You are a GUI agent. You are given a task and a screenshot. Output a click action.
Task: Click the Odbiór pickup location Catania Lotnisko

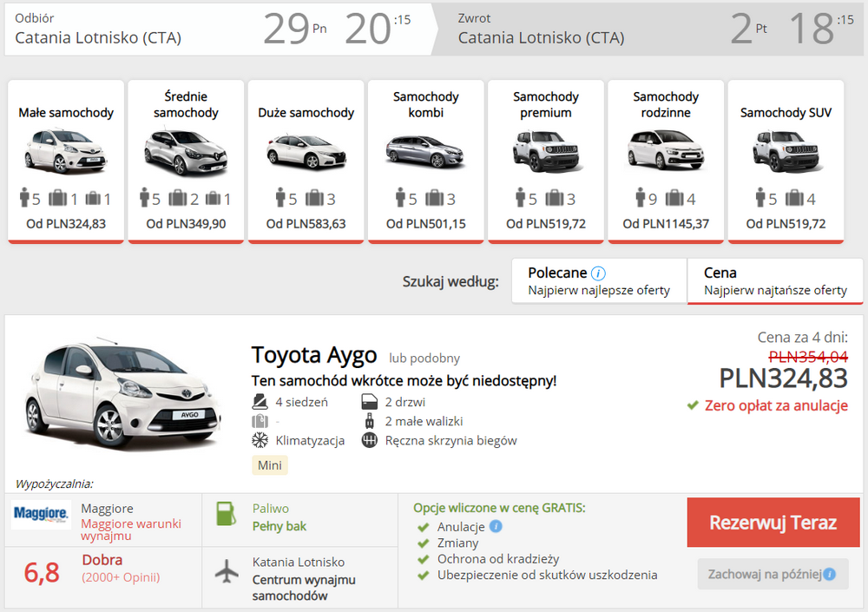click(98, 37)
